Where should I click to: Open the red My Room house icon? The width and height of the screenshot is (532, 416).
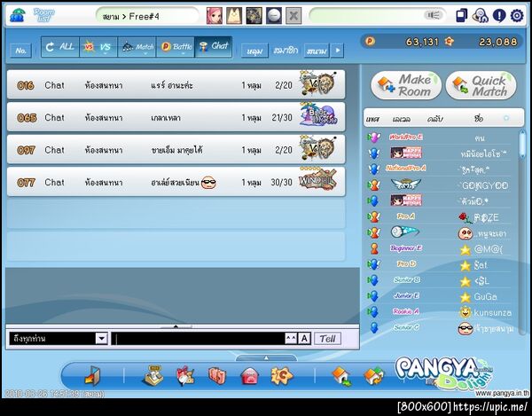250,376
